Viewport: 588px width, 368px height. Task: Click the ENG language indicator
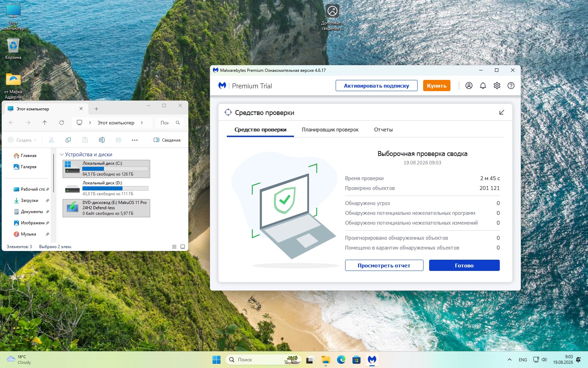click(x=523, y=360)
